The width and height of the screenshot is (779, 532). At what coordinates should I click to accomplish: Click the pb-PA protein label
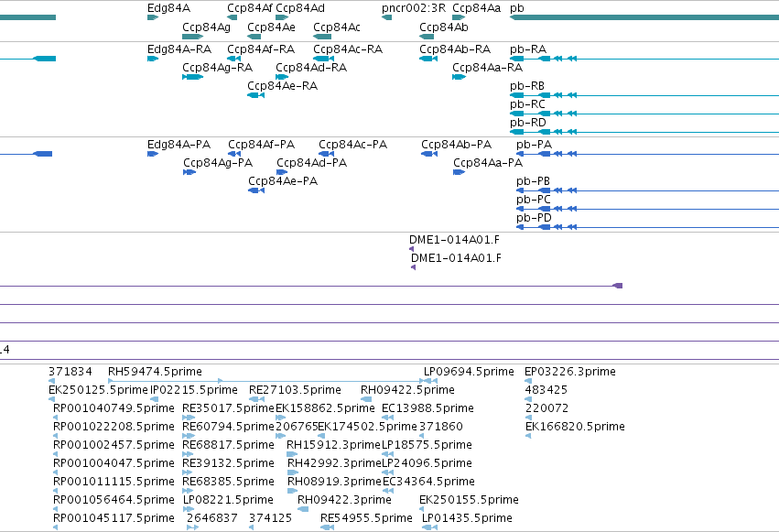tap(534, 145)
